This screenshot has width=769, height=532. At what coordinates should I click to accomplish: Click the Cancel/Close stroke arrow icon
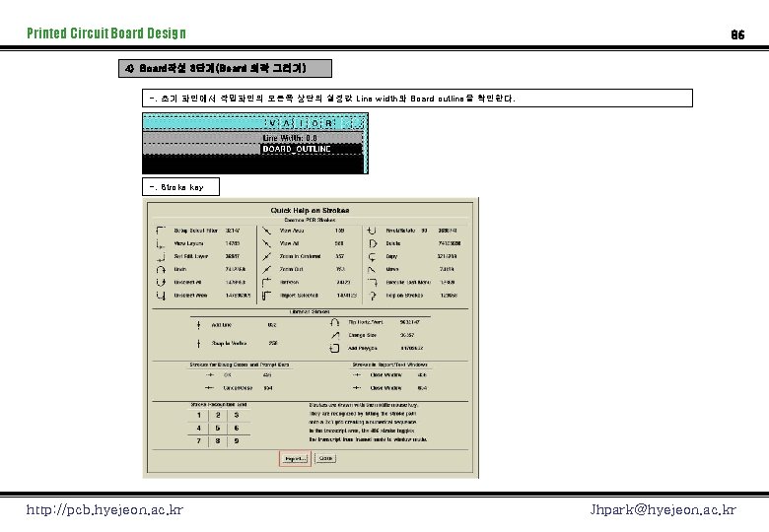[x=209, y=388]
